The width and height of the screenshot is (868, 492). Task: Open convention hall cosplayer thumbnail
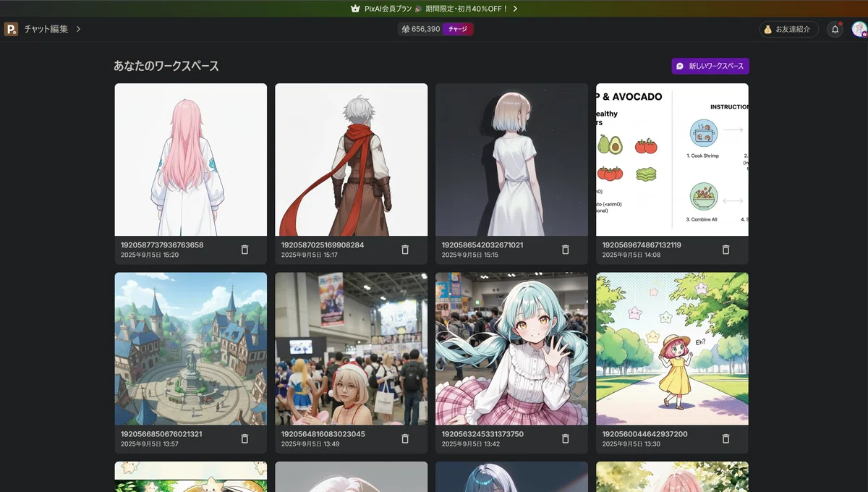click(352, 349)
